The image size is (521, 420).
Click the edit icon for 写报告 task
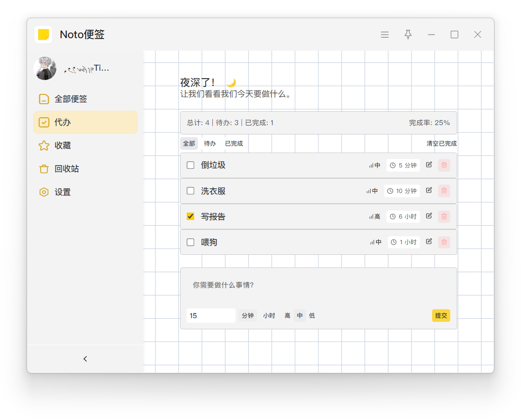coord(429,216)
